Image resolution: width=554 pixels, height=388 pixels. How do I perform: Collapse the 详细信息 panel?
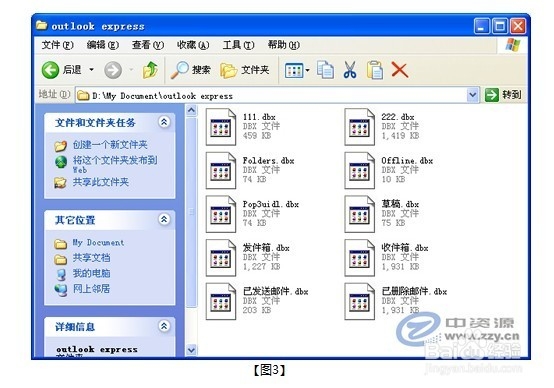164,326
